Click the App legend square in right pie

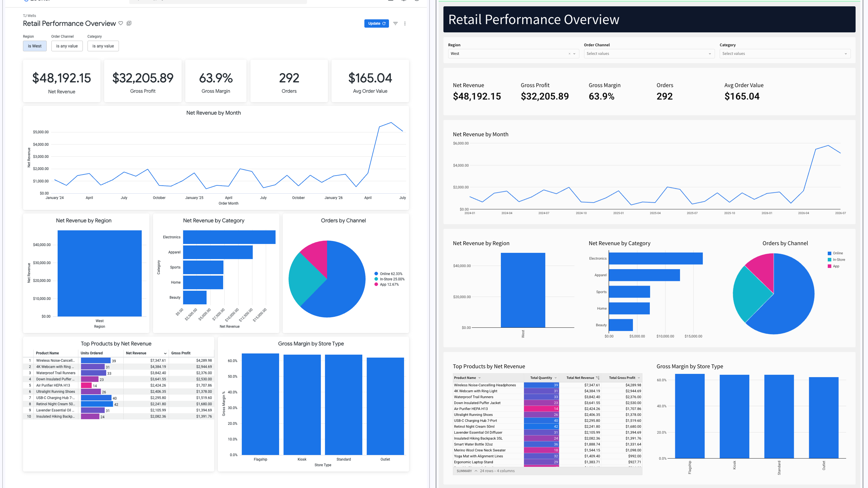click(x=829, y=266)
